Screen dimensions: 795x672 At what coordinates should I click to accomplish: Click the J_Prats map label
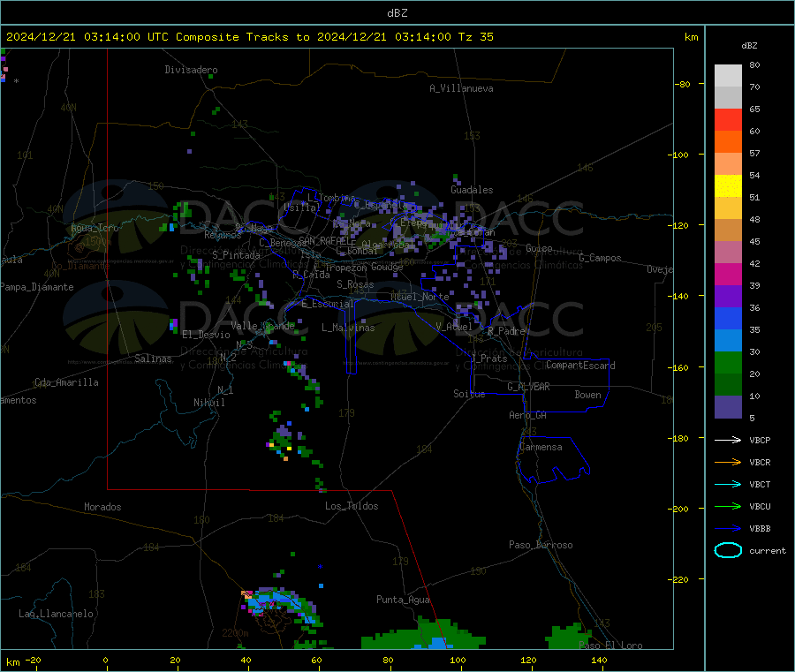pos(488,359)
